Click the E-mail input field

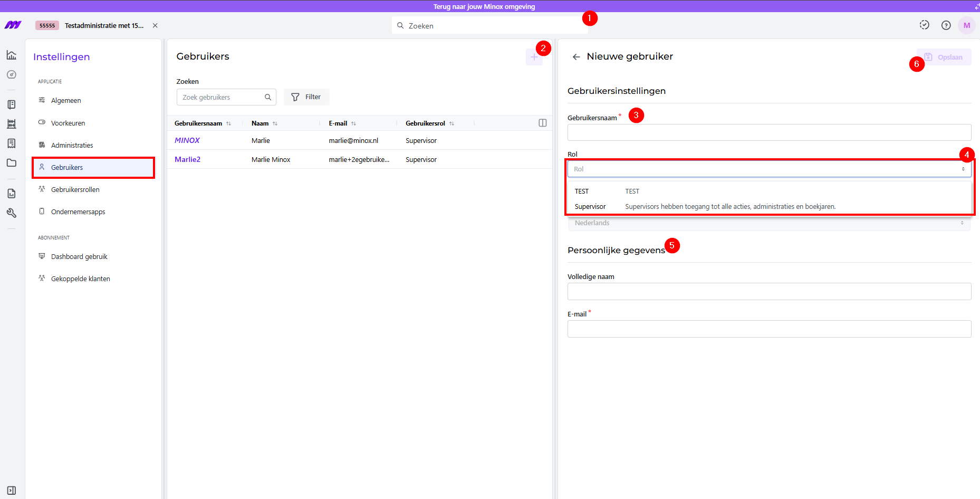769,329
